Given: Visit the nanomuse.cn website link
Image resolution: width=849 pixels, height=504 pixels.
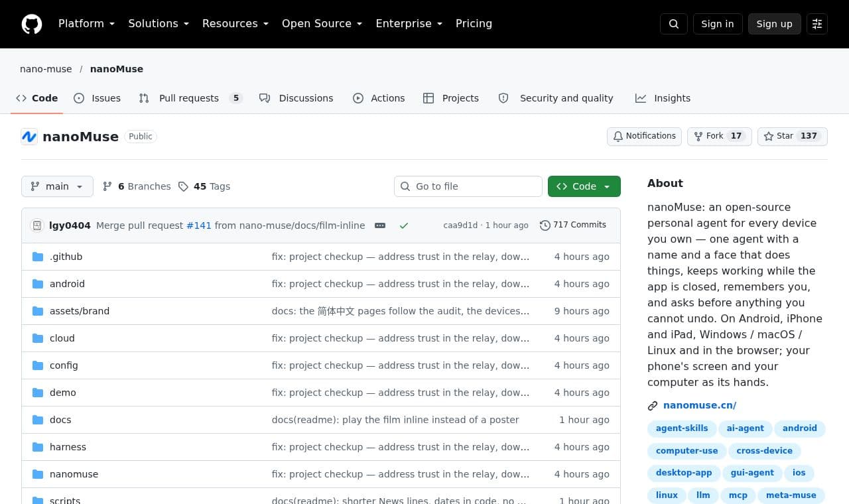Looking at the screenshot, I should 700,405.
